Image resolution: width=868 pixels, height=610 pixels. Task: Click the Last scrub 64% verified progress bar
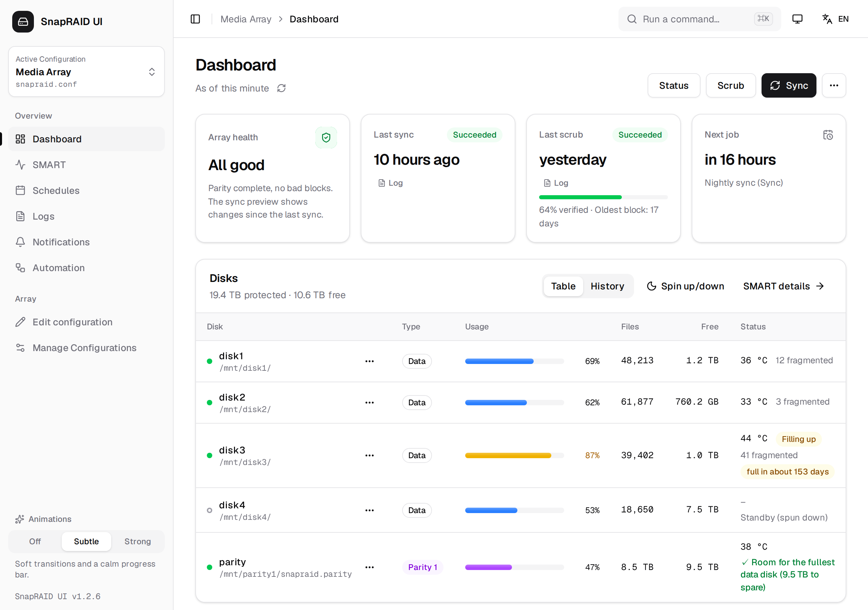(604, 197)
